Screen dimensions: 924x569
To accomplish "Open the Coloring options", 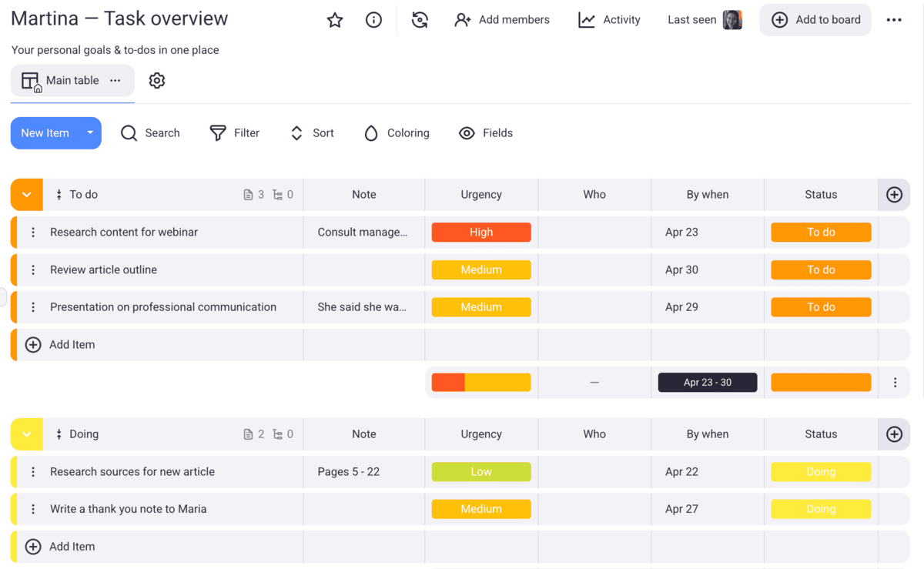I will click(397, 133).
